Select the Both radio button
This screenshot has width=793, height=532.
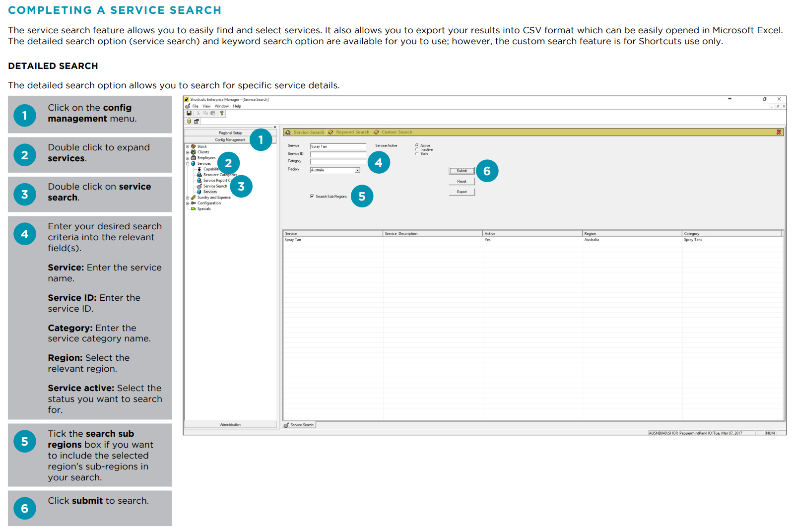pyautogui.click(x=417, y=154)
